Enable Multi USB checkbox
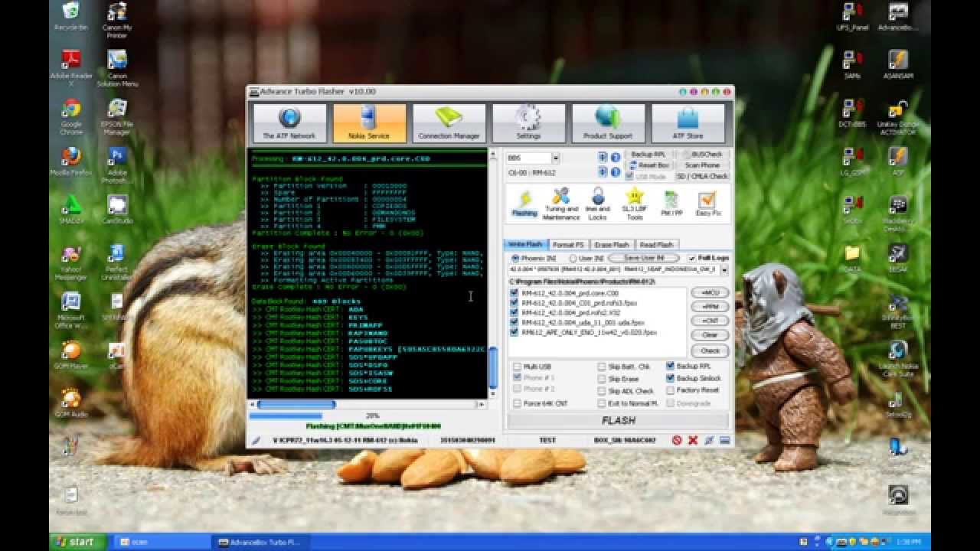Image resolution: width=980 pixels, height=551 pixels. (518, 367)
